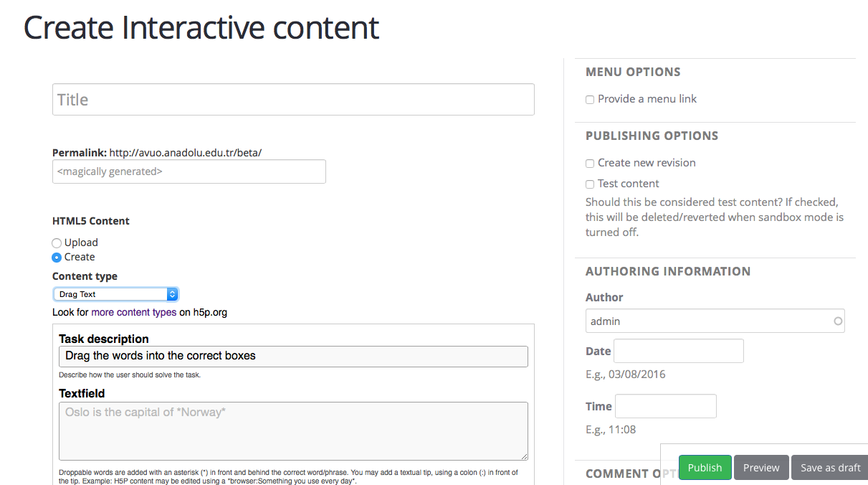Select the Upload radio button
868x485 pixels.
tap(57, 243)
